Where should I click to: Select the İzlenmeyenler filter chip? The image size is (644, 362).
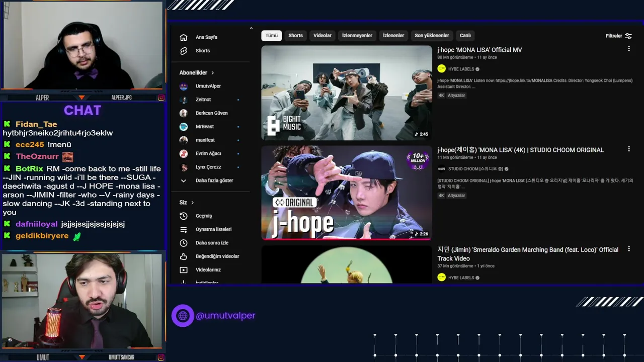click(x=357, y=36)
